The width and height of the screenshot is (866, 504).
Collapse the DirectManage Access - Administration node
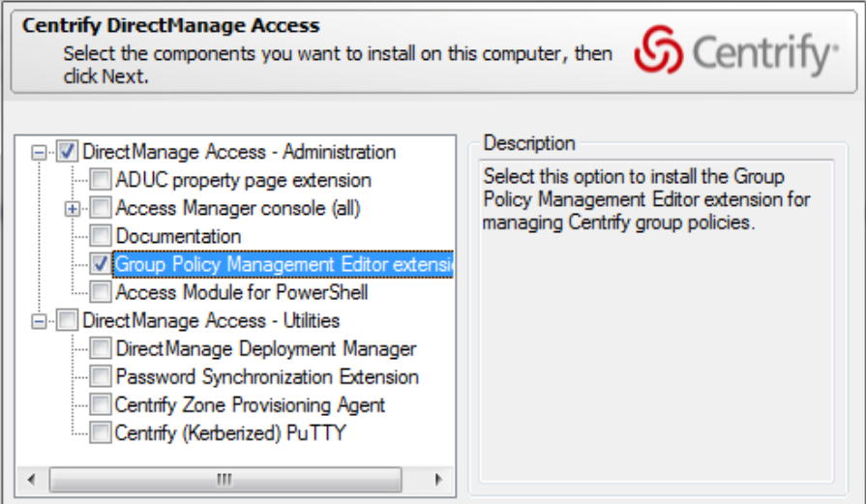click(39, 152)
